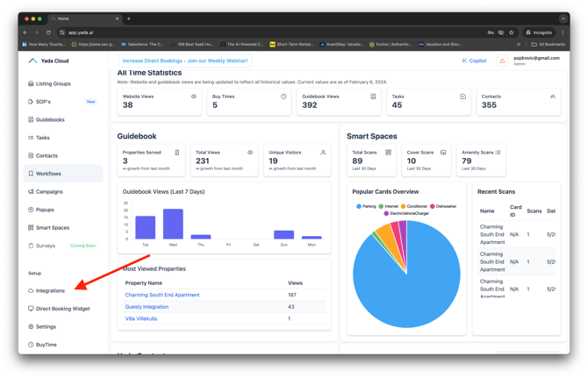Viewport: 588px width, 378px height.
Task: Click the warning alert triangle icon
Action: point(502,61)
